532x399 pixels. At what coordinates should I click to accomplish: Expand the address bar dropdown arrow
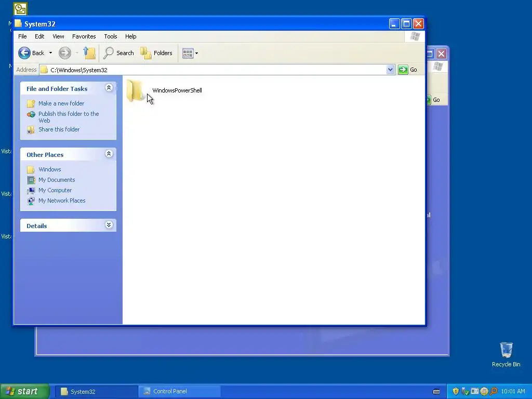[390, 70]
